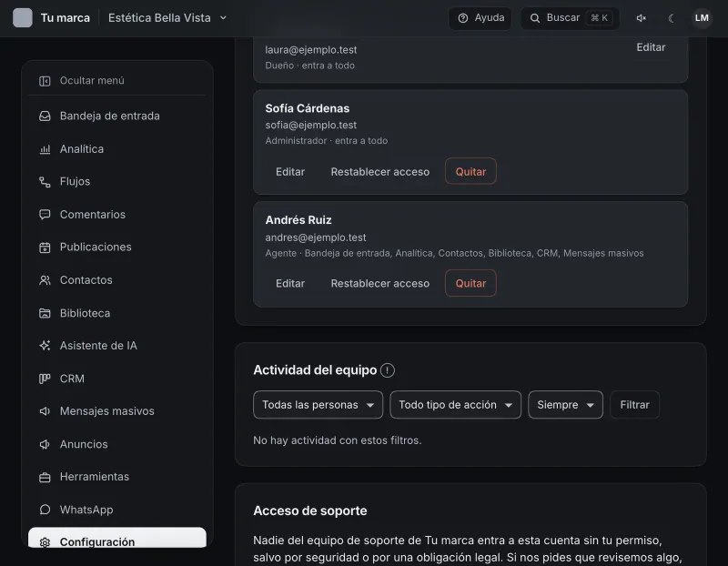Click Editar for laura@ejemplo.test owner
Viewport: 728px width, 566px height.
coord(651,47)
